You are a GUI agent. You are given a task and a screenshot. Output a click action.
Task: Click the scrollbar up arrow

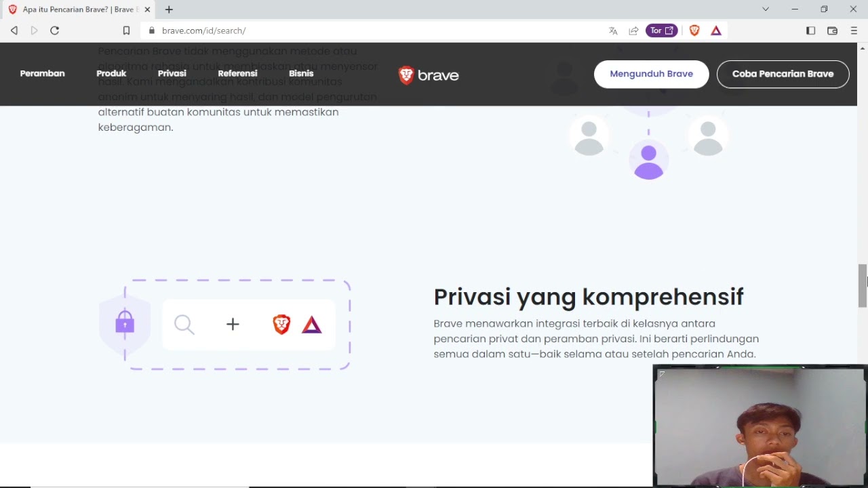863,48
